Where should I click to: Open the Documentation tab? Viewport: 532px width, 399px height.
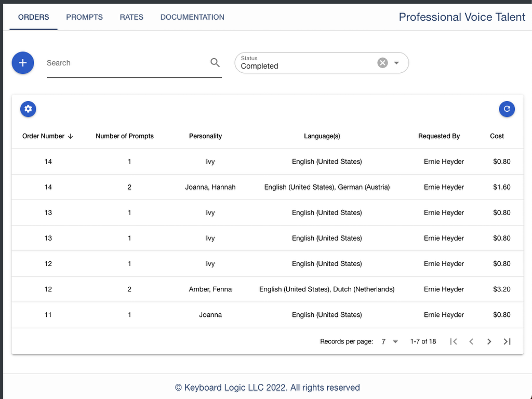pos(192,17)
